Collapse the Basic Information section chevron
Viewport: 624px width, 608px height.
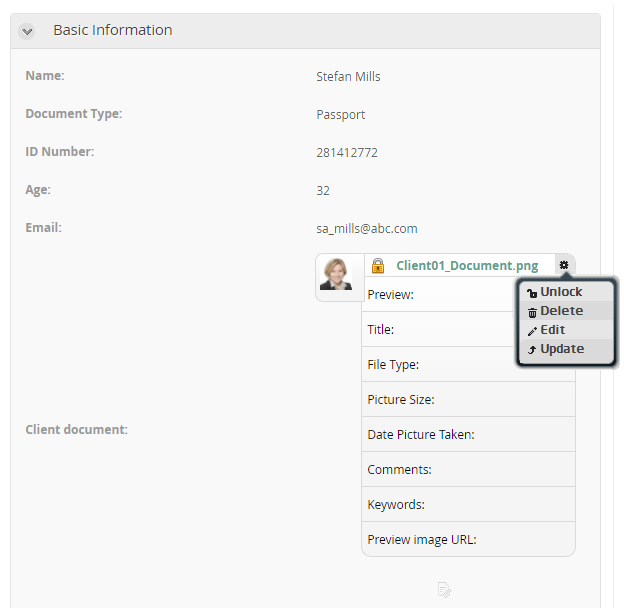coord(27,31)
